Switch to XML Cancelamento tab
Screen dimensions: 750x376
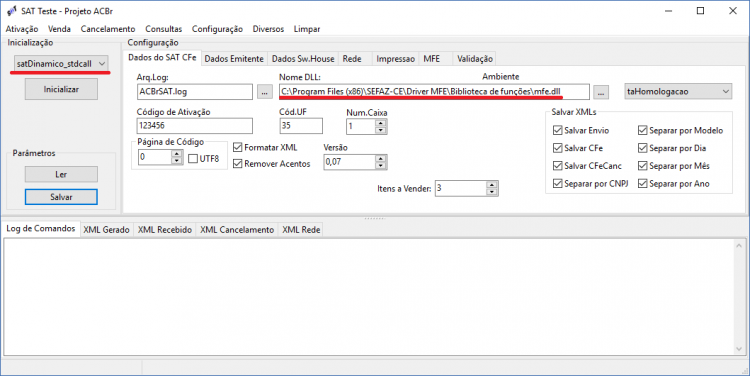[x=237, y=230]
